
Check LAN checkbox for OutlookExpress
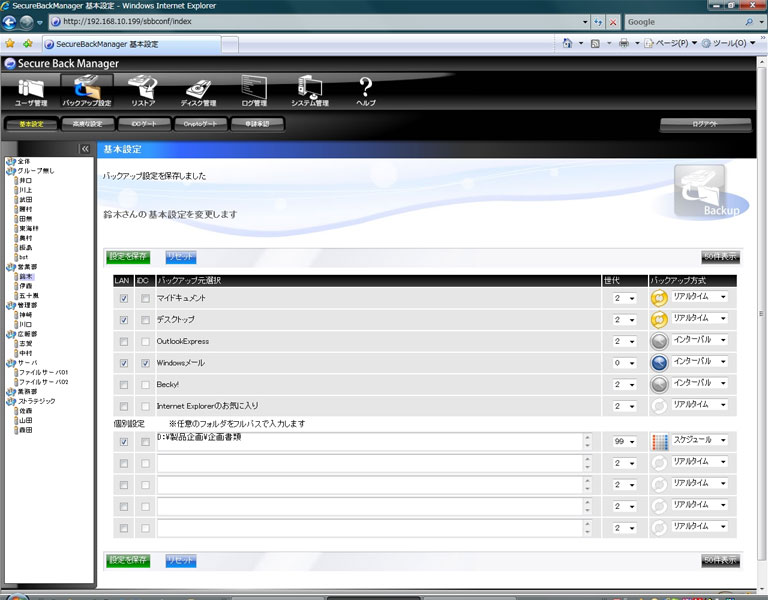point(124,341)
